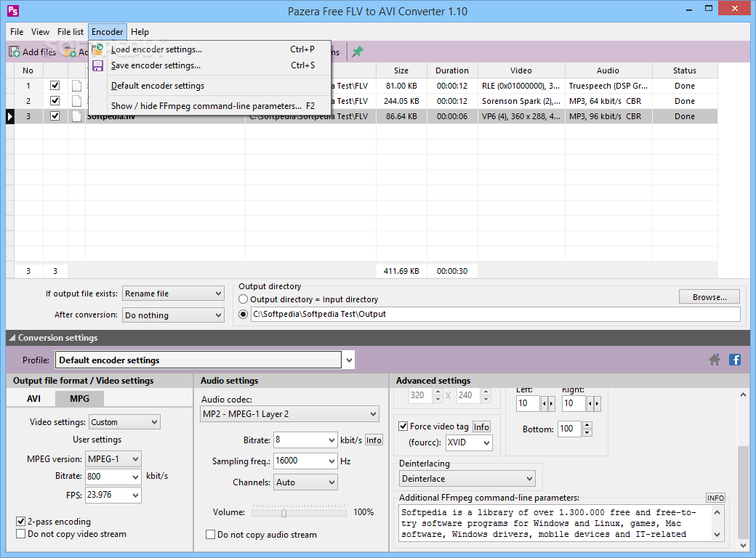This screenshot has height=558, width=756.
Task: Open the Deinterlacing dropdown
Action: (x=467, y=479)
